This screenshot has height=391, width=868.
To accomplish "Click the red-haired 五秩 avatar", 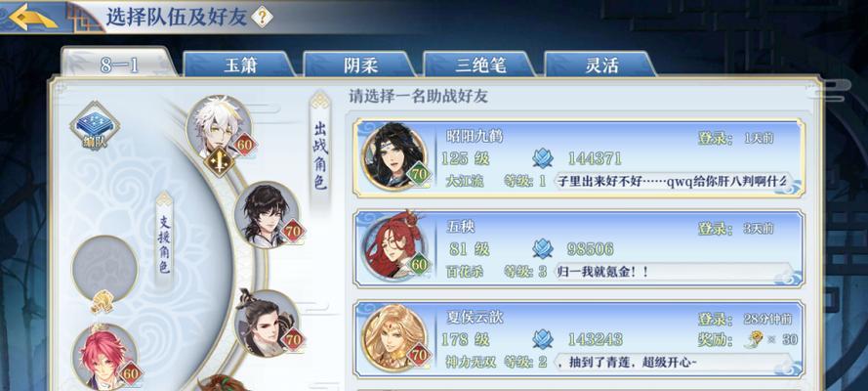I will click(394, 247).
